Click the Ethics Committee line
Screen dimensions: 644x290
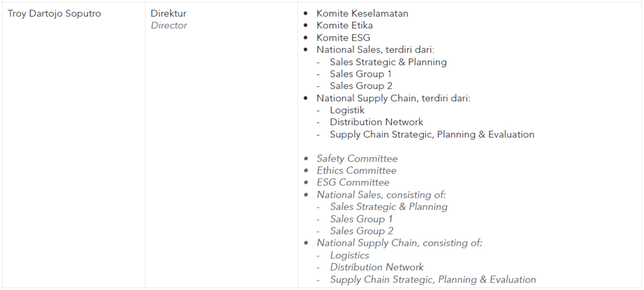tap(357, 171)
